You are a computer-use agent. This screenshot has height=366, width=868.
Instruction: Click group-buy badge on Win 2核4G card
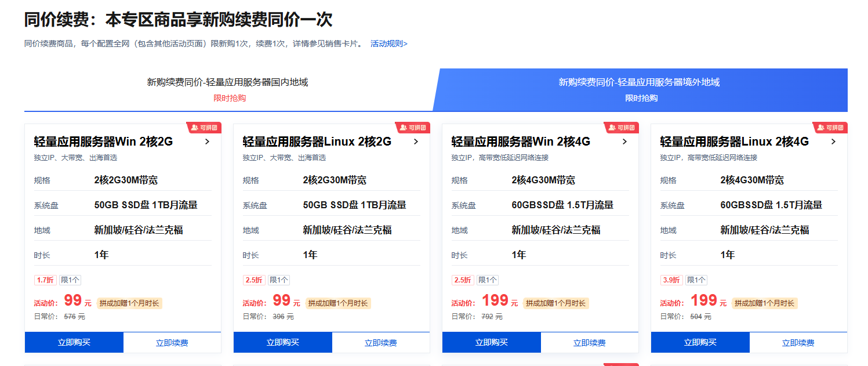[x=621, y=128]
